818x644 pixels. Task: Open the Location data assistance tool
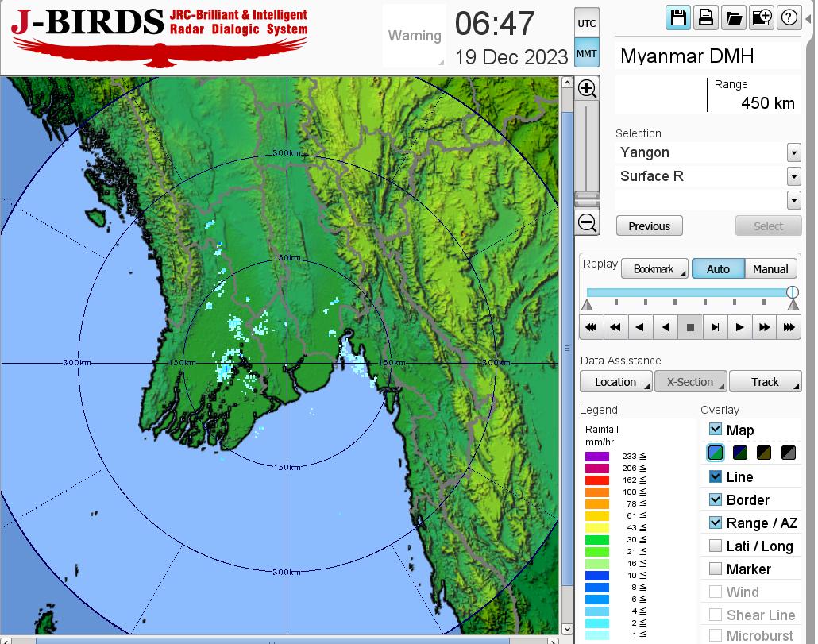pos(615,382)
